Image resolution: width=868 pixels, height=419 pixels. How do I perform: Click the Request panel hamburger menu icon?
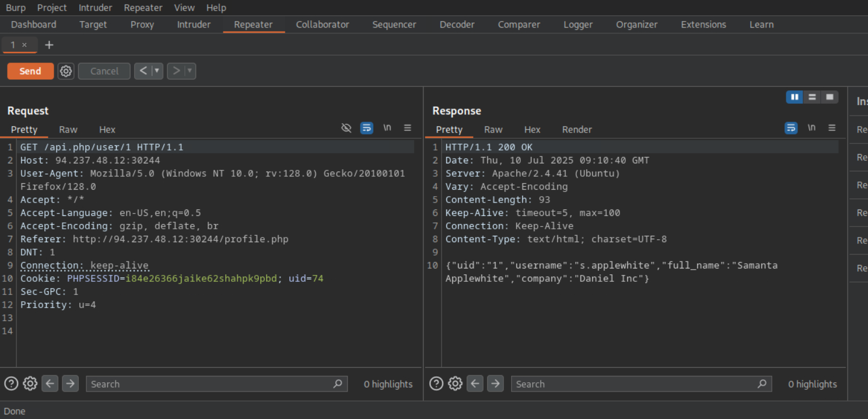coord(408,128)
